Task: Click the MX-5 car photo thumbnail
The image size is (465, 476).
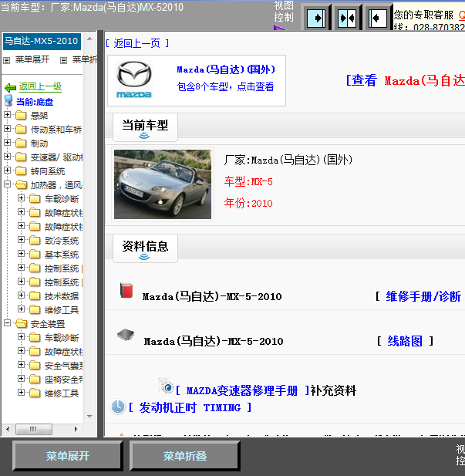Action: [x=163, y=184]
